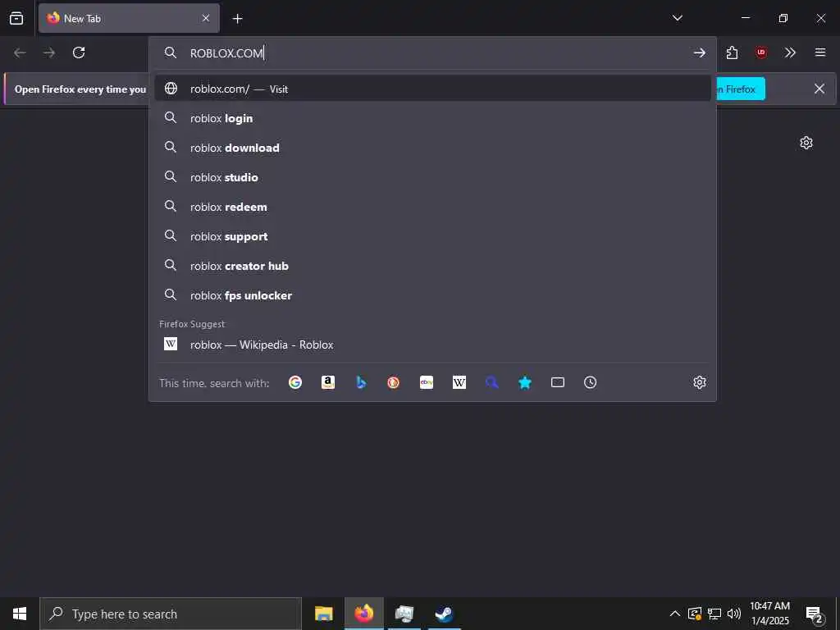This screenshot has height=630, width=840.
Task: Go back with the back arrow
Action: click(x=20, y=52)
